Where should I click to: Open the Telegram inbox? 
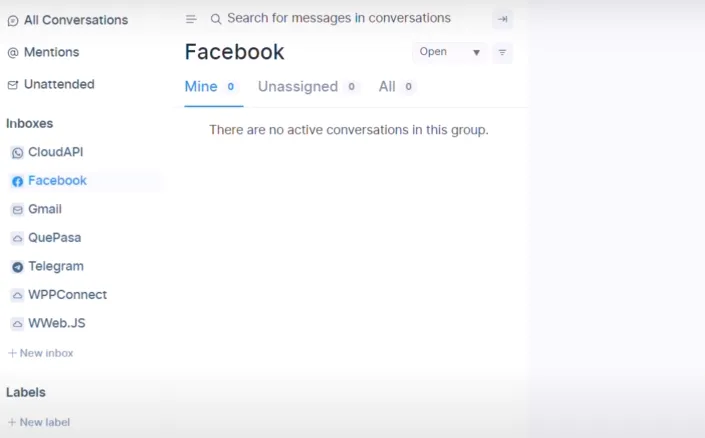pos(47,266)
